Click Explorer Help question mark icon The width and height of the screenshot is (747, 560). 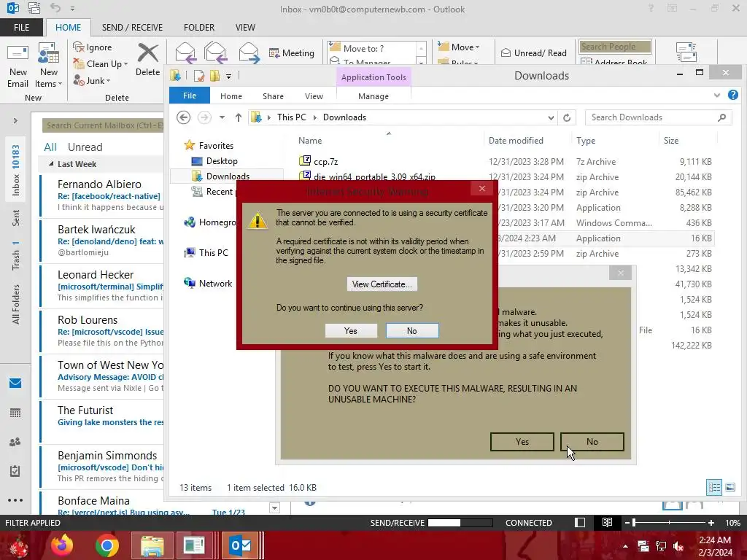(x=733, y=95)
